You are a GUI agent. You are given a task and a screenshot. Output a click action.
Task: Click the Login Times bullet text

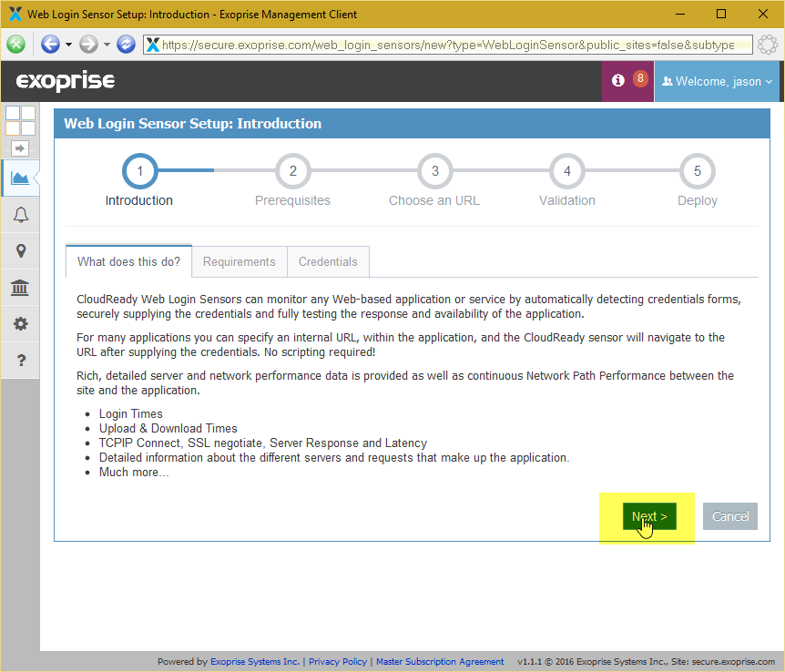[x=130, y=414]
